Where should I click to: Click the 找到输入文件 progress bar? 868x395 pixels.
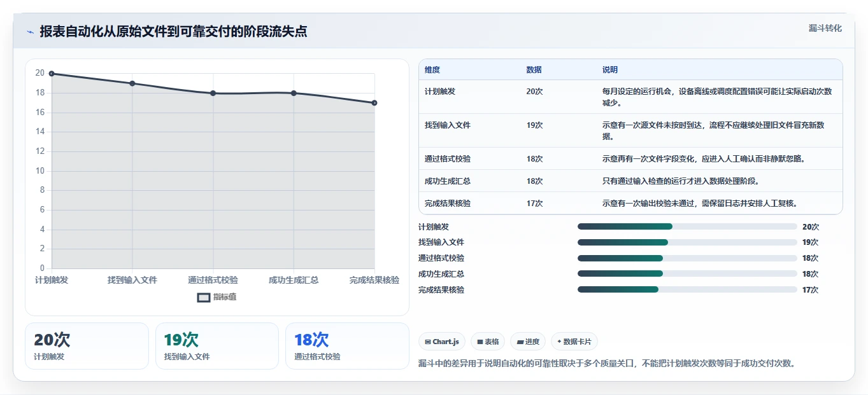[x=687, y=242]
